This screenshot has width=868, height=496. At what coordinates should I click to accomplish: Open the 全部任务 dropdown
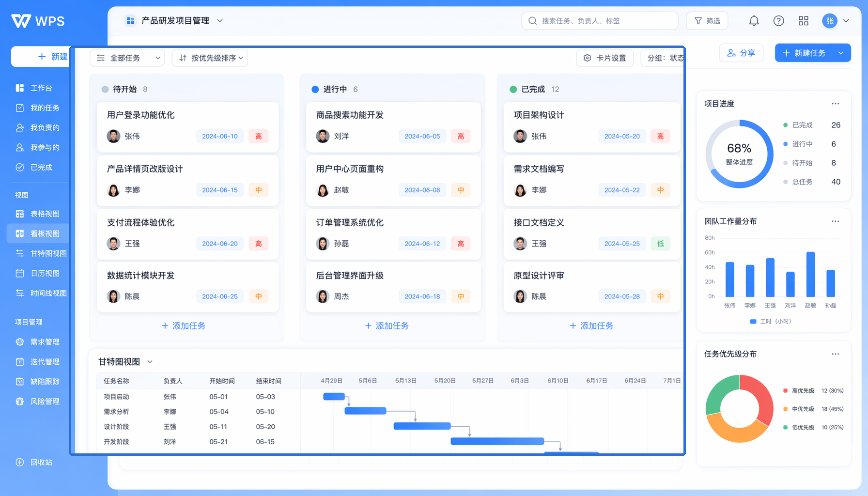pos(127,58)
